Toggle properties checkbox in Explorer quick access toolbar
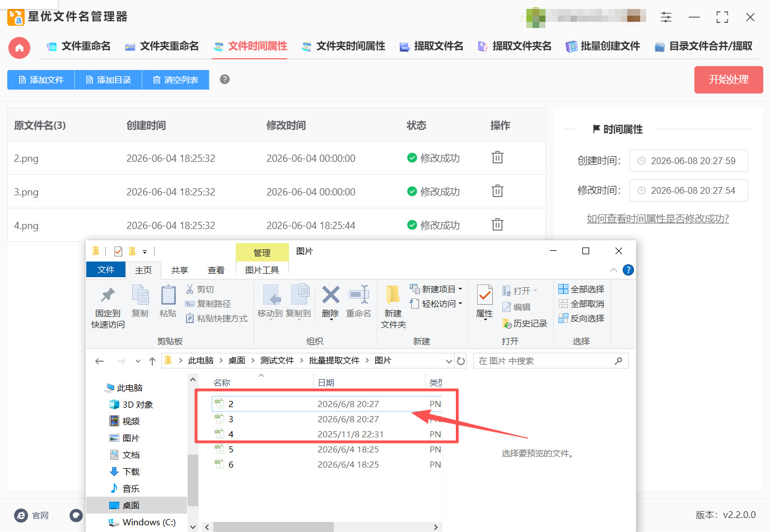 (118, 251)
